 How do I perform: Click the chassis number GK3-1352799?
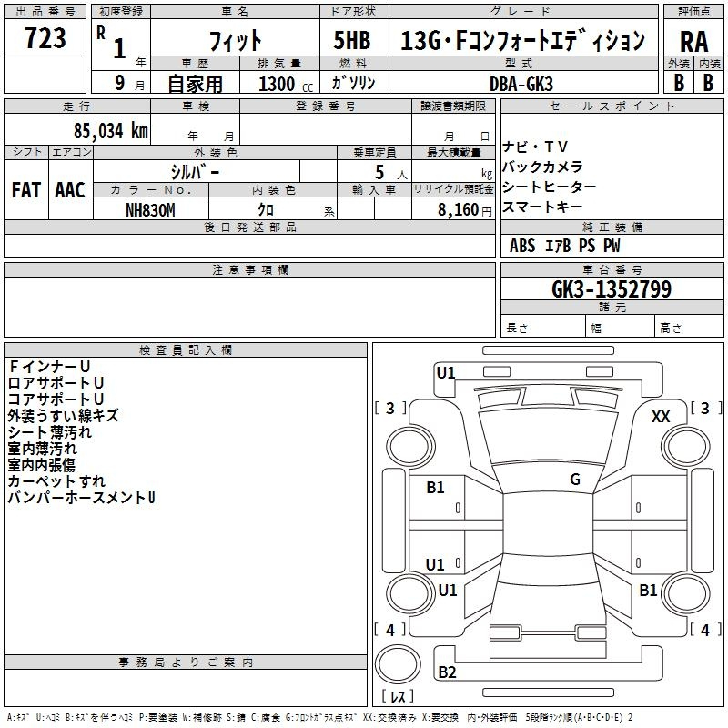tap(612, 289)
